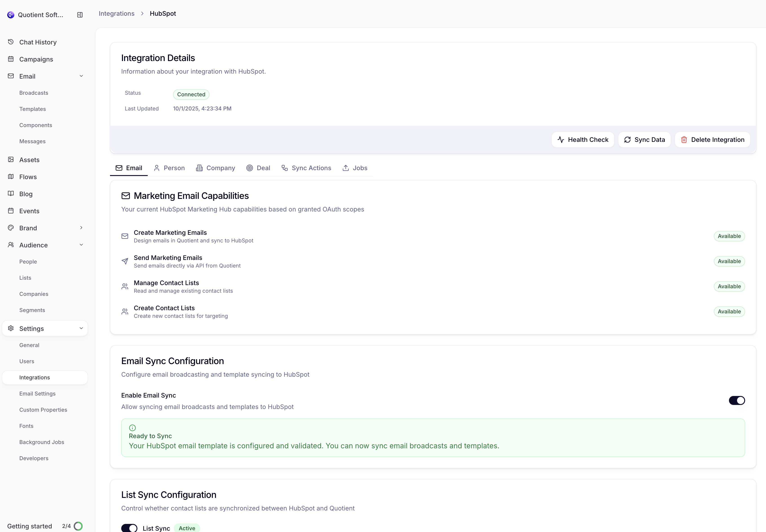Image resolution: width=766 pixels, height=532 pixels.
Task: Select the Campaigns calendar icon in sidebar
Action: [x=10, y=59]
